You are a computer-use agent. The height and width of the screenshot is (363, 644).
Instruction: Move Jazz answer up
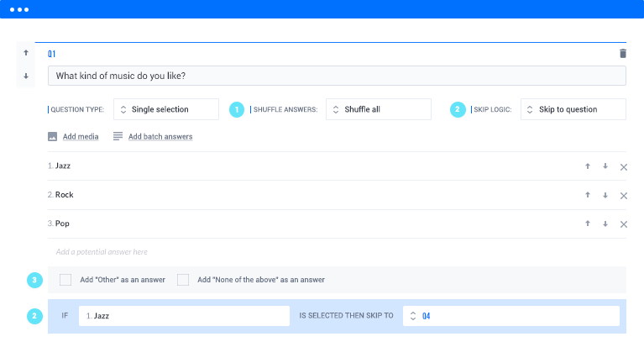(588, 166)
